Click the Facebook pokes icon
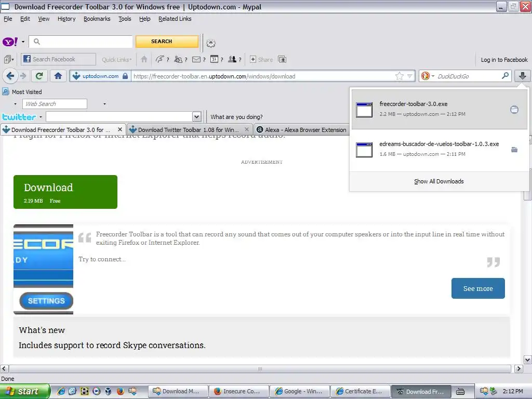The width and height of the screenshot is (532, 399). pyautogui.click(x=160, y=59)
